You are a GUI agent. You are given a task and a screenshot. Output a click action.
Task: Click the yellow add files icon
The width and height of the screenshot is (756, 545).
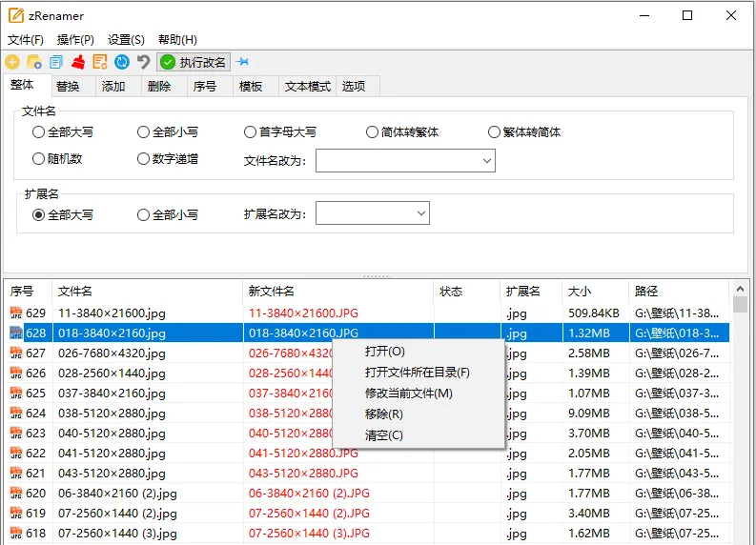click(12, 62)
